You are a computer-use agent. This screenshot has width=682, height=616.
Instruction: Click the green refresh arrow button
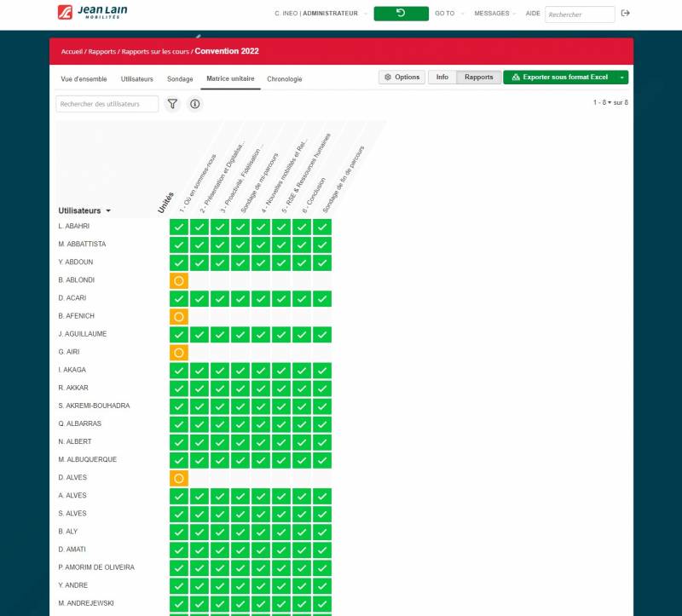pyautogui.click(x=401, y=14)
